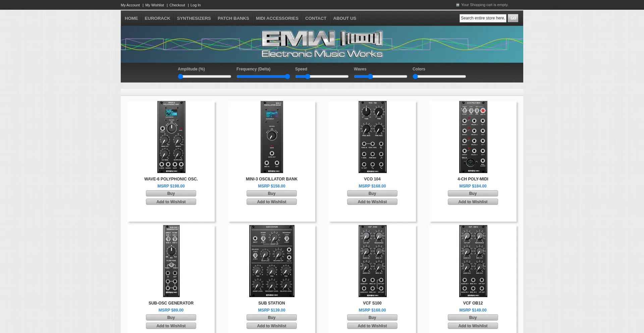This screenshot has height=333, width=644.
Task: Adjust the Speed slider
Action: 322,76
